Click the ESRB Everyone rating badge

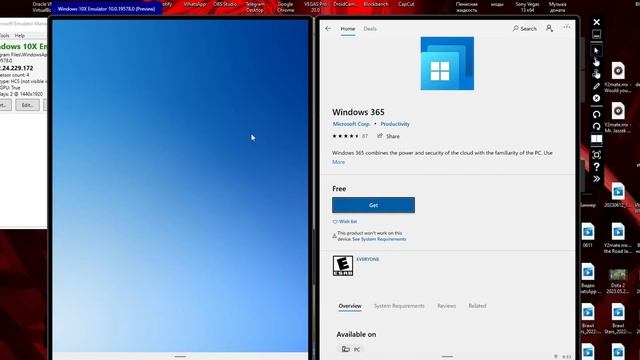[343, 266]
